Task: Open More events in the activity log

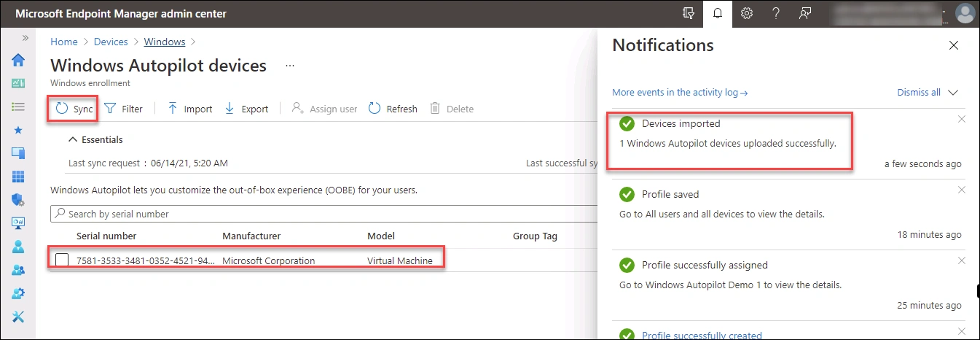Action: coord(681,93)
